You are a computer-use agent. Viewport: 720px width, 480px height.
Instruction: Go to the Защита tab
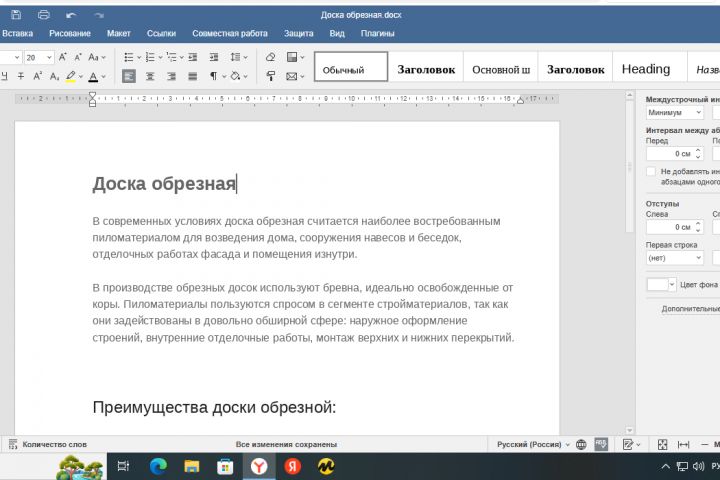click(298, 34)
